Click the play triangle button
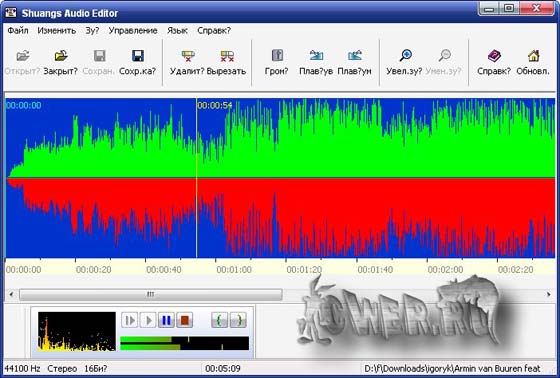This screenshot has height=378, width=560. click(x=148, y=320)
